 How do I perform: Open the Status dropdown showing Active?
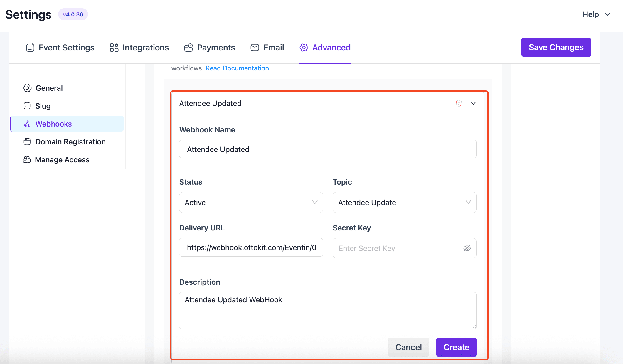tap(251, 203)
